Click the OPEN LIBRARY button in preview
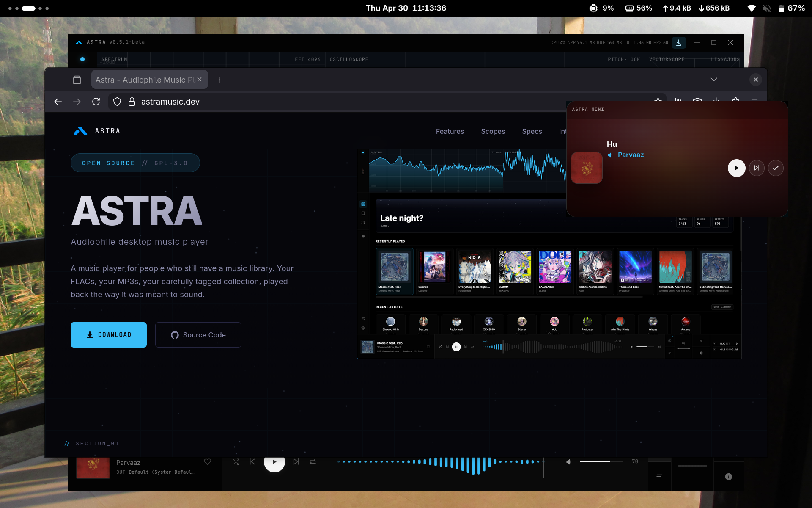 coord(722,307)
